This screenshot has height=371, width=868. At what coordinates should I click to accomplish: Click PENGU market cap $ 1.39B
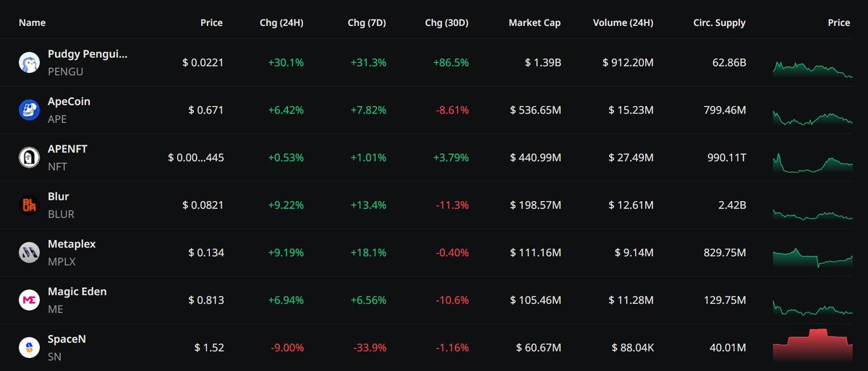coord(543,63)
